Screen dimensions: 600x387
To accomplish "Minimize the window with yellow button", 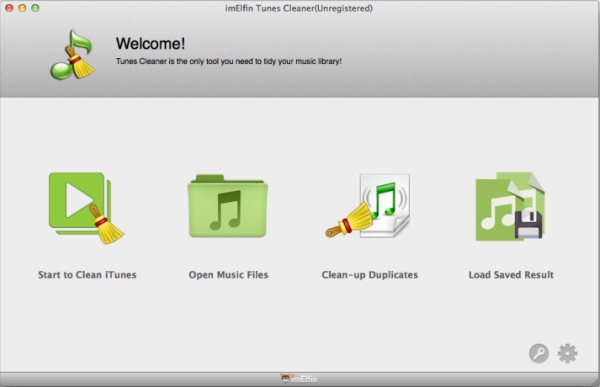I will pyautogui.click(x=22, y=8).
